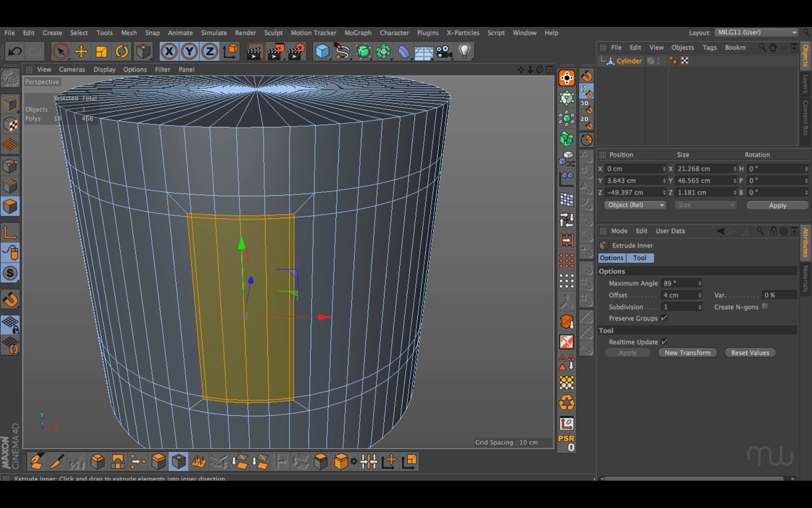Step the Offset value arrows
Viewport: 812px width, 508px height.
click(700, 295)
